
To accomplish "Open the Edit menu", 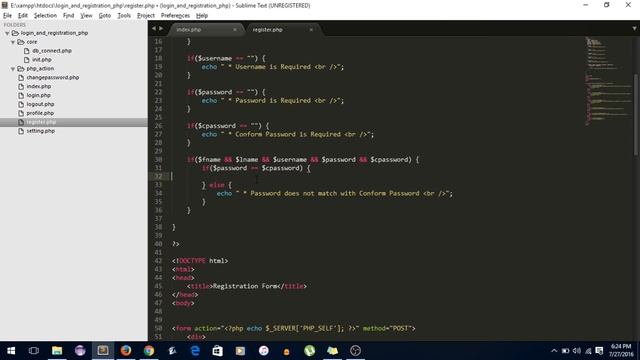I will point(23,16).
